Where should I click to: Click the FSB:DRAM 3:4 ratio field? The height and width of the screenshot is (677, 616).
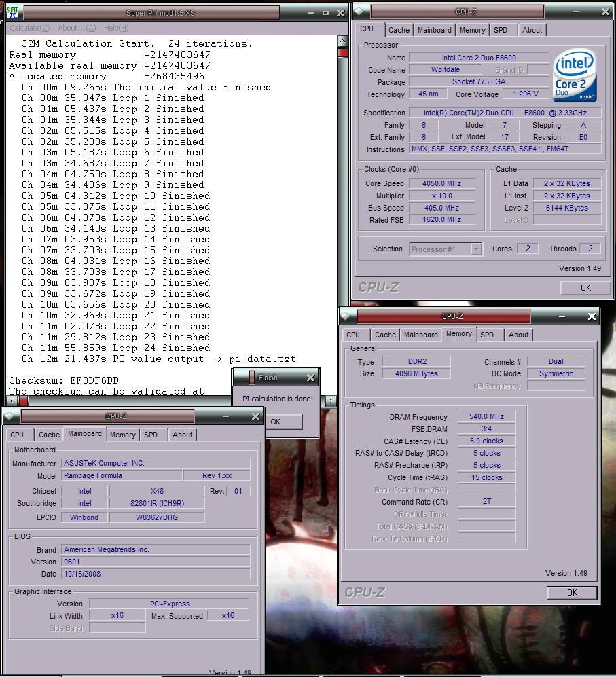(x=486, y=428)
